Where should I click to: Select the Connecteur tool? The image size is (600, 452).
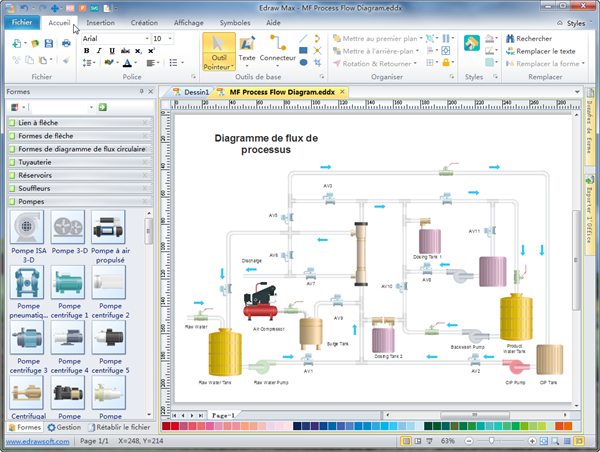[x=277, y=50]
